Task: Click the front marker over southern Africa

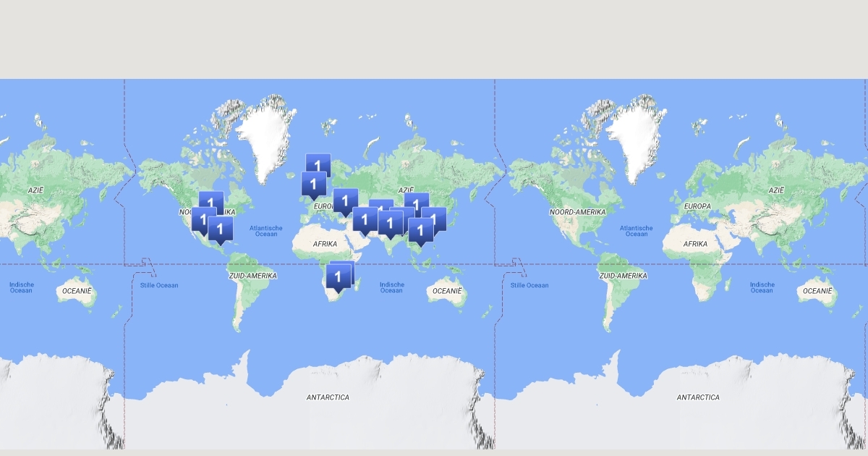Action: 337,276
